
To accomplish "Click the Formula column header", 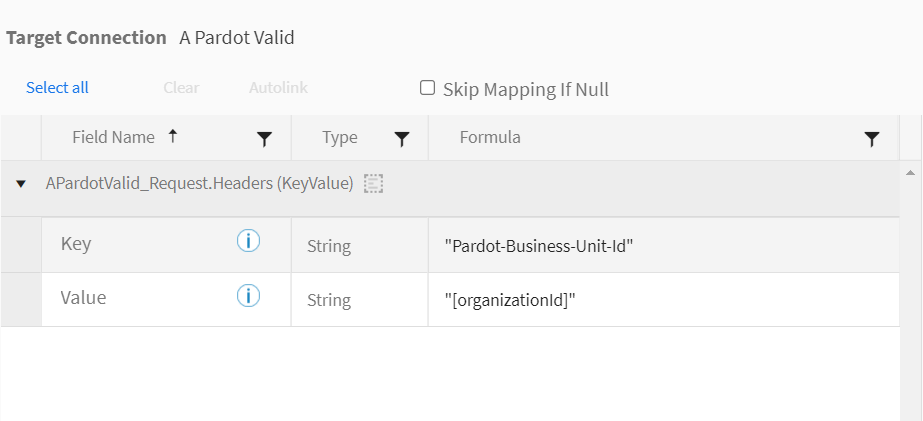I will click(490, 137).
